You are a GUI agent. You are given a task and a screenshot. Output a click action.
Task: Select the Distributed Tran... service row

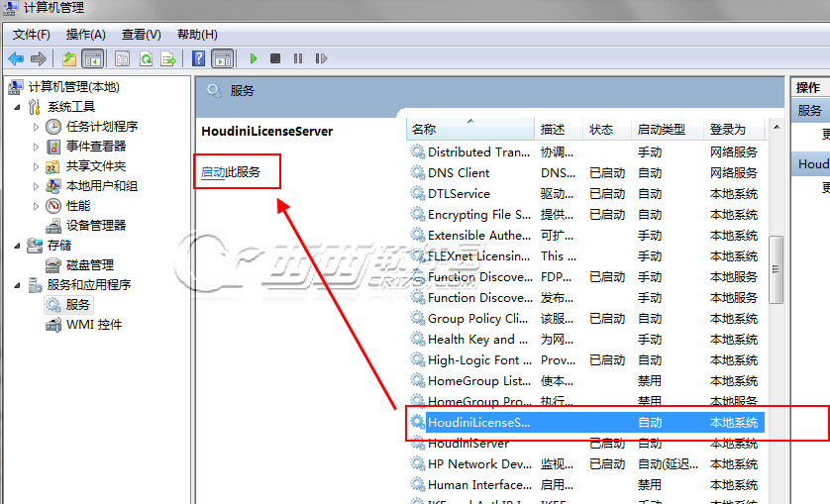[x=586, y=151]
